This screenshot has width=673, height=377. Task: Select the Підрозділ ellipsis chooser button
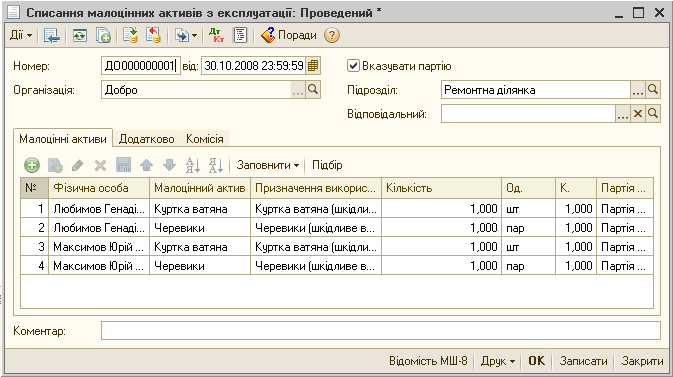point(638,90)
